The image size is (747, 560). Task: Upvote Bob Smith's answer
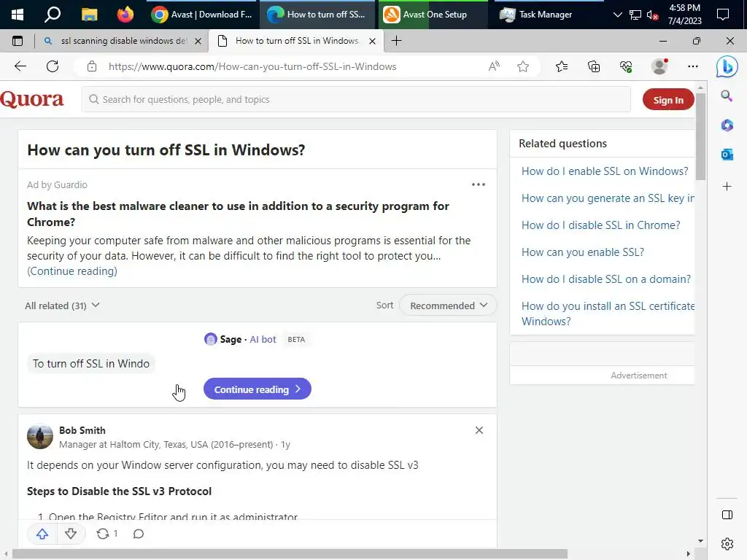point(42,534)
